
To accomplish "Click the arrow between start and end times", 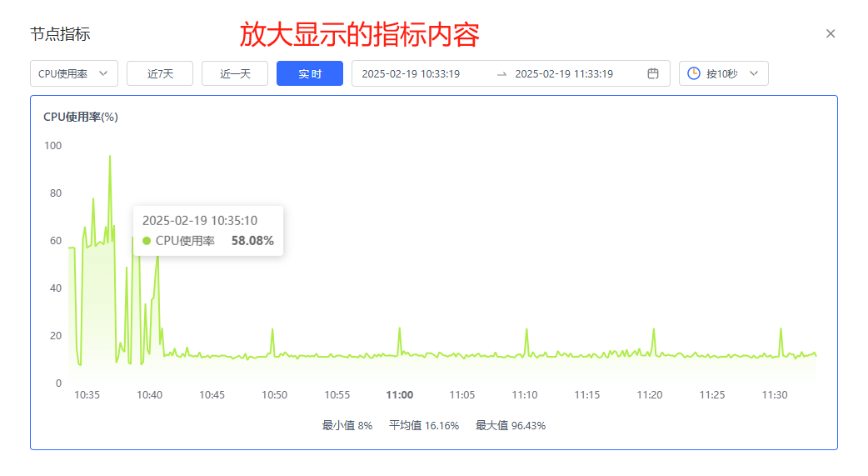I will coord(501,74).
